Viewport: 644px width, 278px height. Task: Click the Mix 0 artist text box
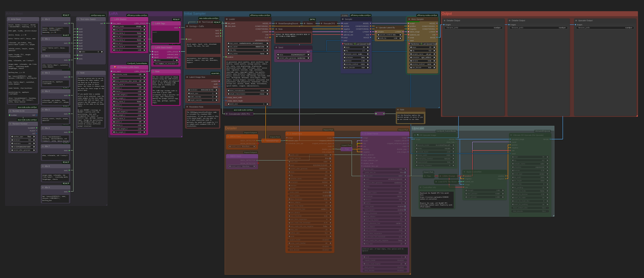pyautogui.click(x=55, y=30)
